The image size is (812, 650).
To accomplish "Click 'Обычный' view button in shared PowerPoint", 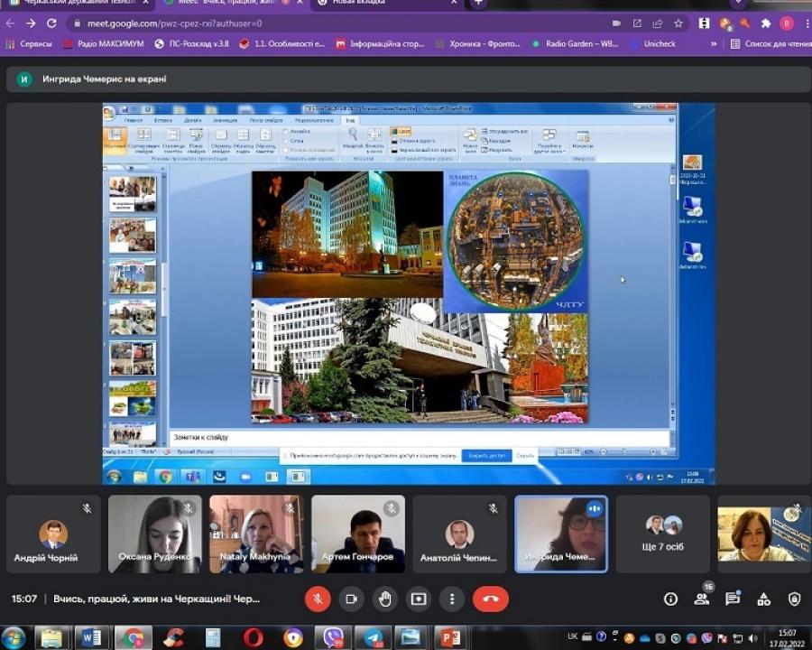I will [115, 140].
